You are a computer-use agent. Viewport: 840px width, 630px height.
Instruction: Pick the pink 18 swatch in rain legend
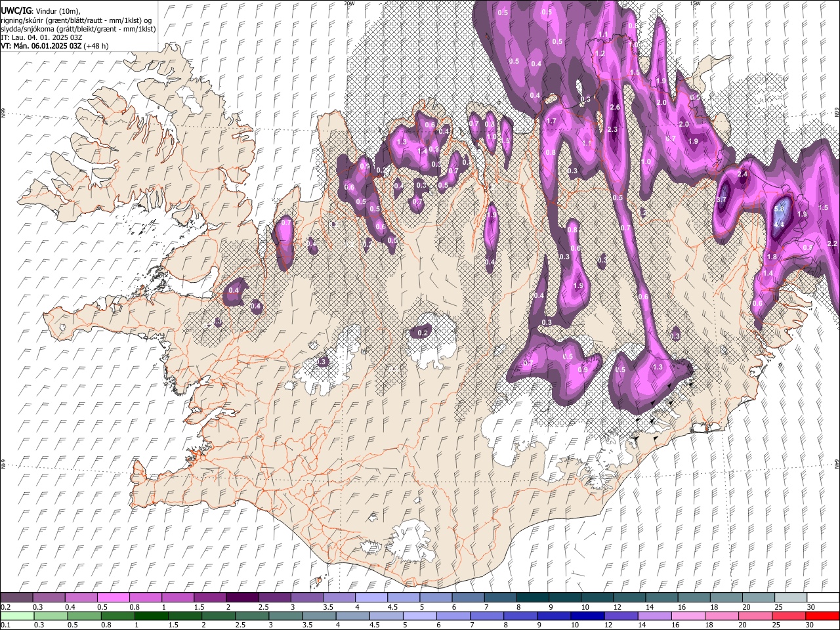723,616
